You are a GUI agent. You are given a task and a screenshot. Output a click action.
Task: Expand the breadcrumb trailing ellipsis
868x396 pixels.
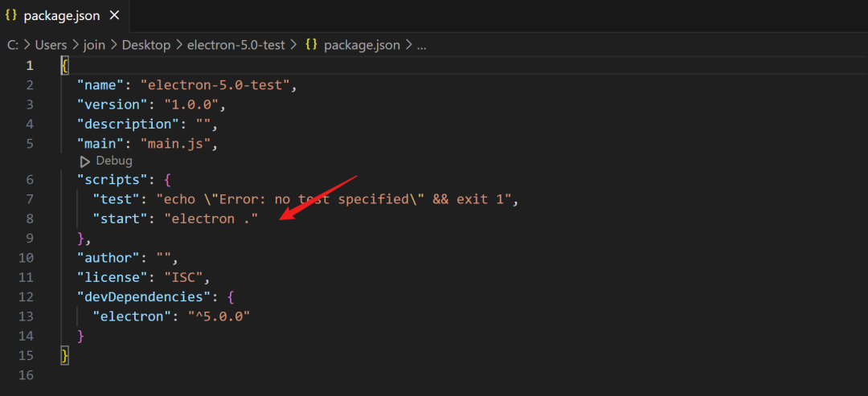[x=421, y=45]
